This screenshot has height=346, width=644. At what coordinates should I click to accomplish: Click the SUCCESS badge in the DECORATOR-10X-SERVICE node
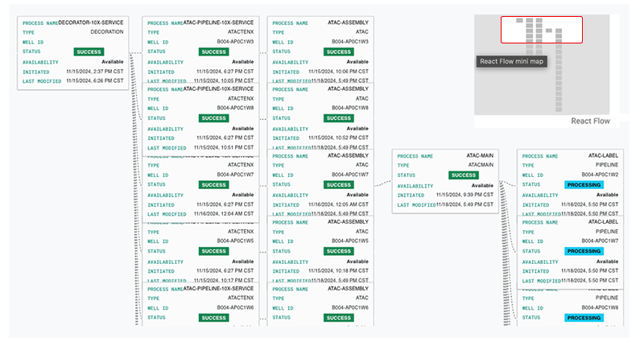[89, 51]
